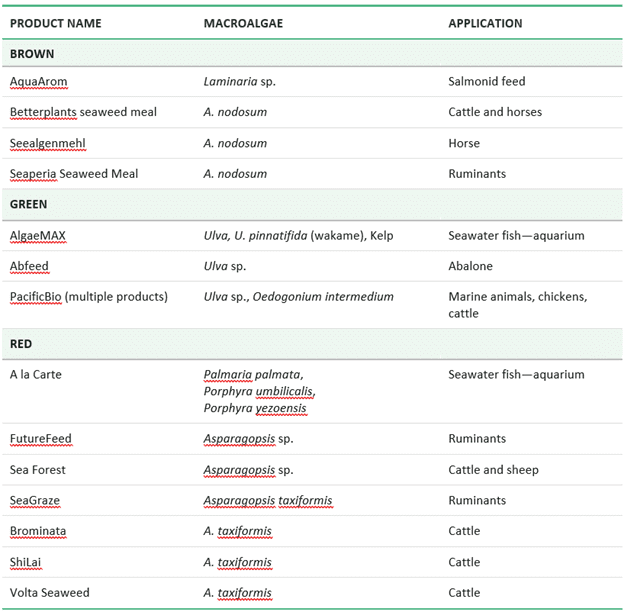Image resolution: width=624 pixels, height=612 pixels.
Task: Click the AquaArom product name
Action: (x=39, y=81)
